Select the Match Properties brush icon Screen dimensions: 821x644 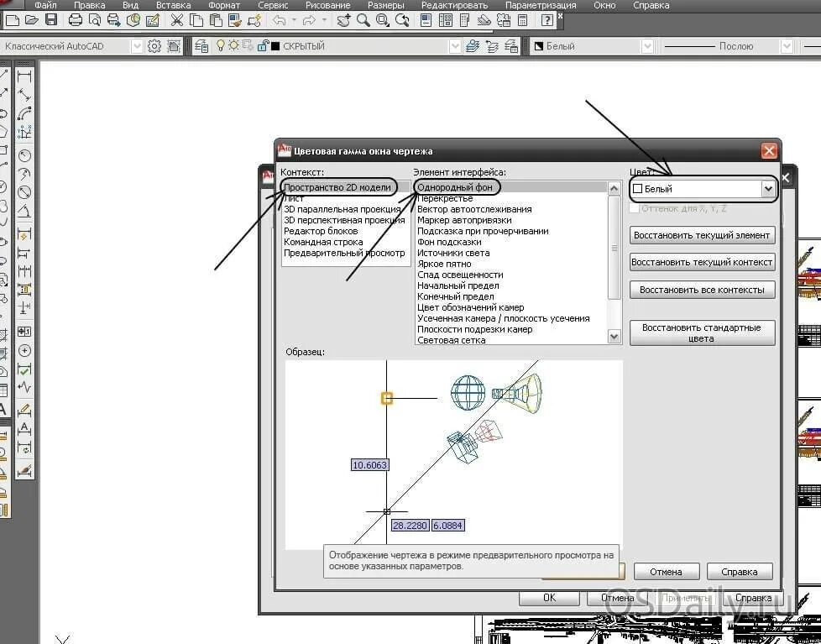(x=235, y=20)
